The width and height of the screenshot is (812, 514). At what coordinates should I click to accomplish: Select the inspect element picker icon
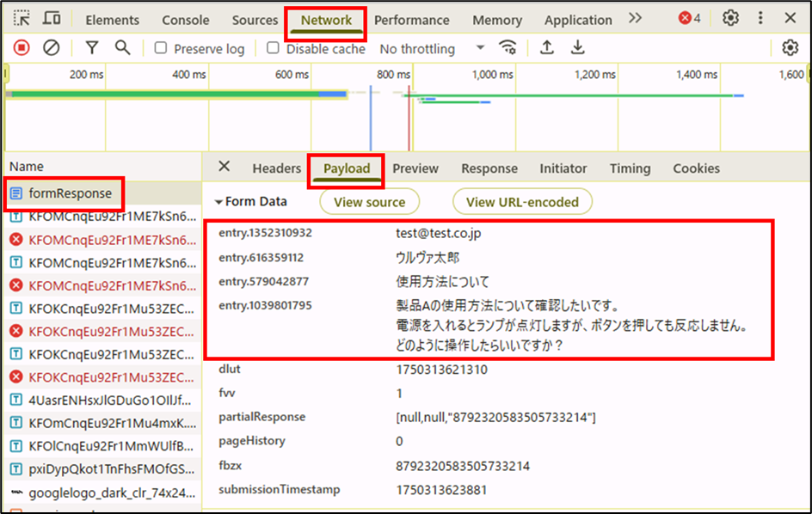click(22, 18)
